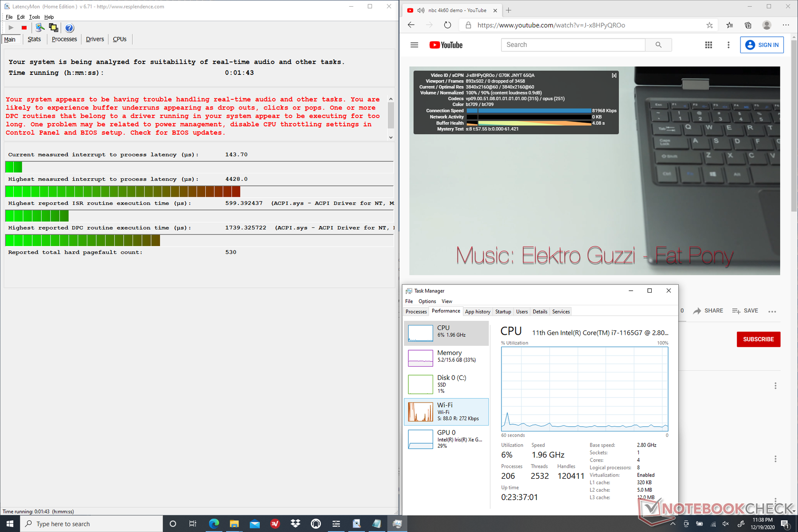This screenshot has height=532, width=798.
Task: Click the YouTube SIGN IN button
Action: (x=762, y=45)
